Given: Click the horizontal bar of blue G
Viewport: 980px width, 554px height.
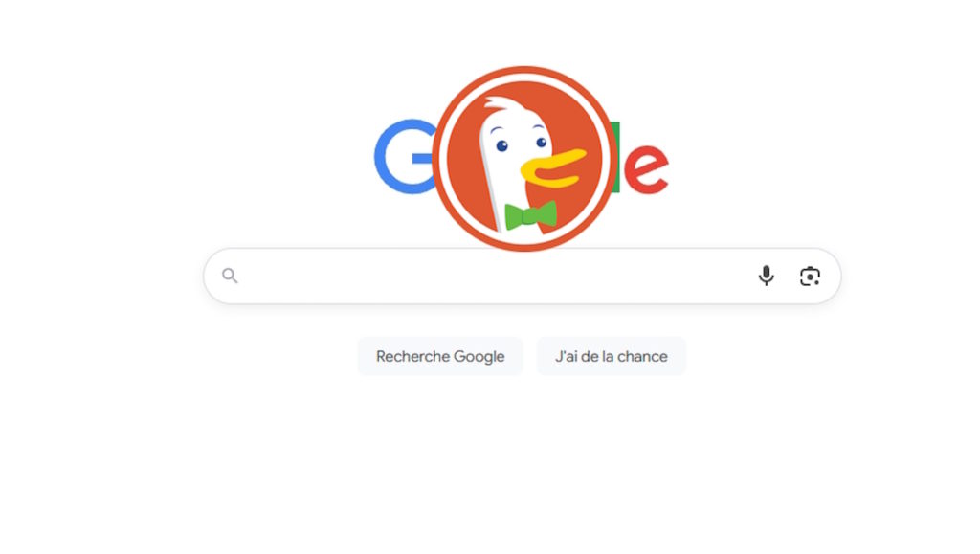Looking at the screenshot, I should tap(423, 157).
